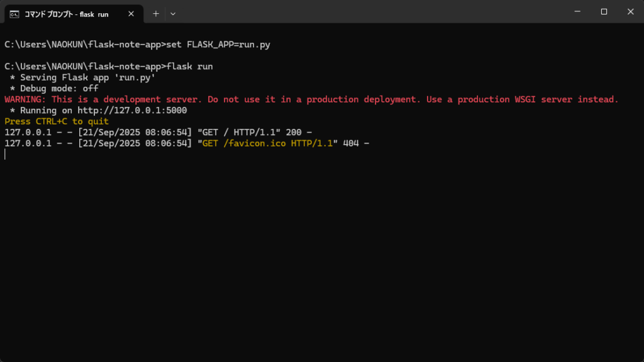Click empty title bar area beside tabs
This screenshot has width=644, height=362.
tap(370, 11)
